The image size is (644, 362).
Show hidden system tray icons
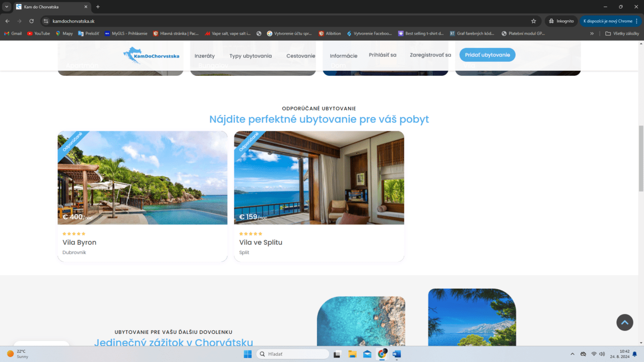coord(573,354)
